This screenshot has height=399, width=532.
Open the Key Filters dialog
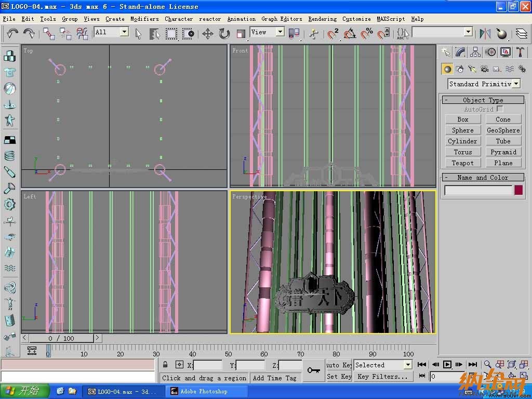(383, 377)
